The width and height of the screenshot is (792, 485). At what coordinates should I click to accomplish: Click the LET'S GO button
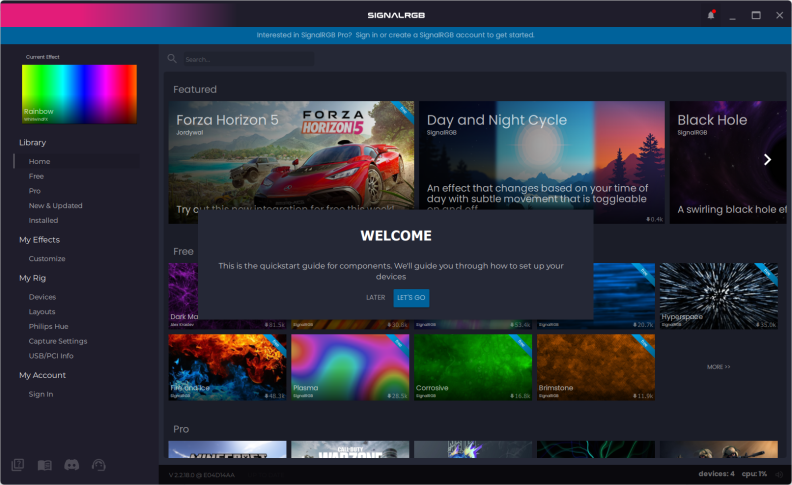(x=411, y=298)
